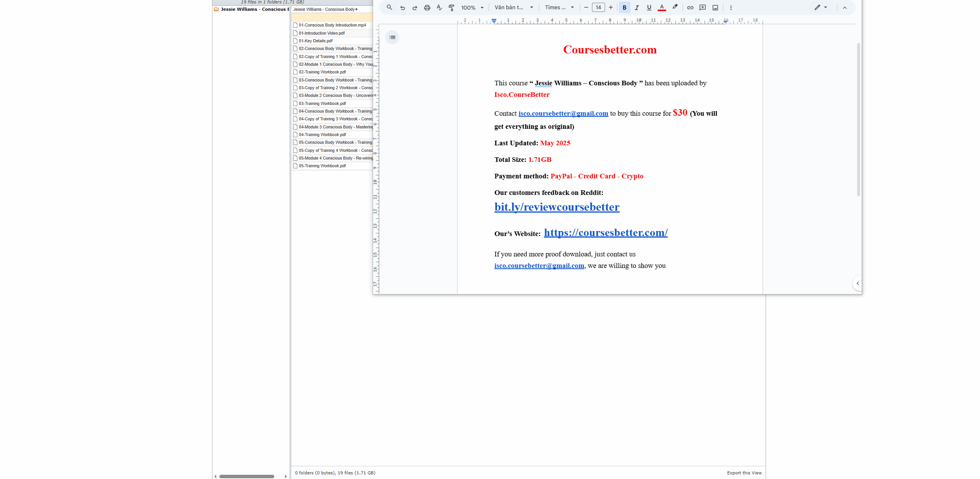The image size is (980, 479).
Task: Click the insert link icon
Action: pyautogui.click(x=690, y=7)
